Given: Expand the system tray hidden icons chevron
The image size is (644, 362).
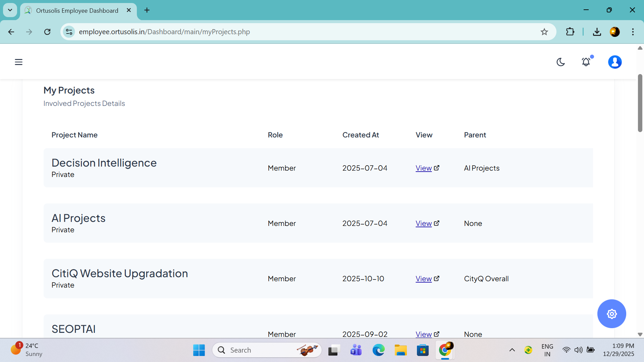Looking at the screenshot, I should tap(512, 350).
